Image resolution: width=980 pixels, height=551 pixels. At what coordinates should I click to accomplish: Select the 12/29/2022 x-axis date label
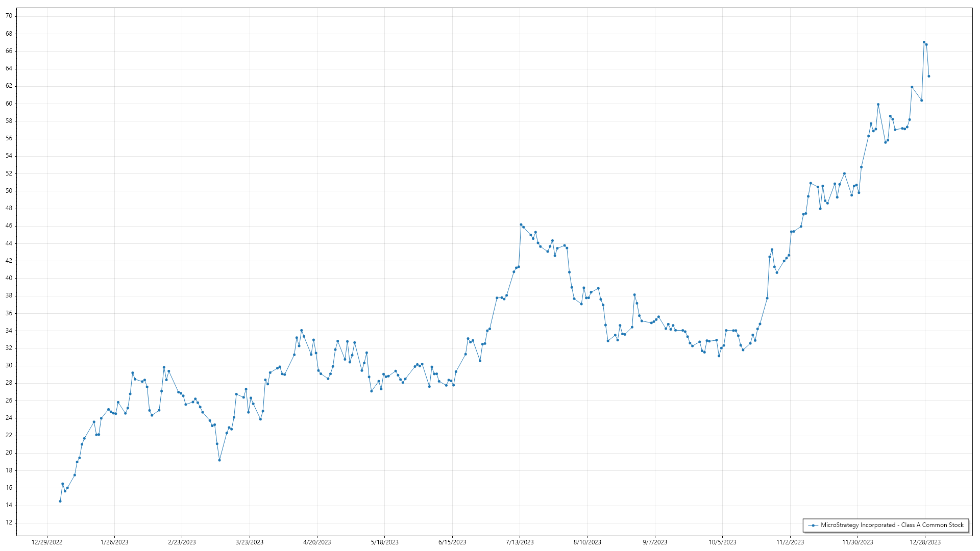tap(47, 542)
